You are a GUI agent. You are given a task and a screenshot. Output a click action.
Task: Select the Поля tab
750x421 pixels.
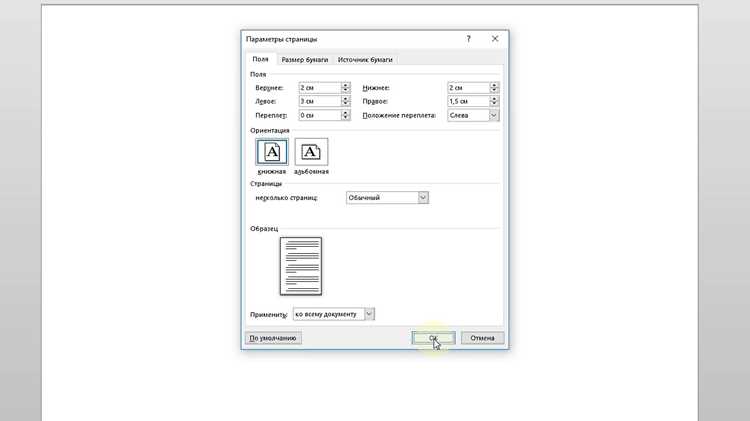[x=260, y=59]
